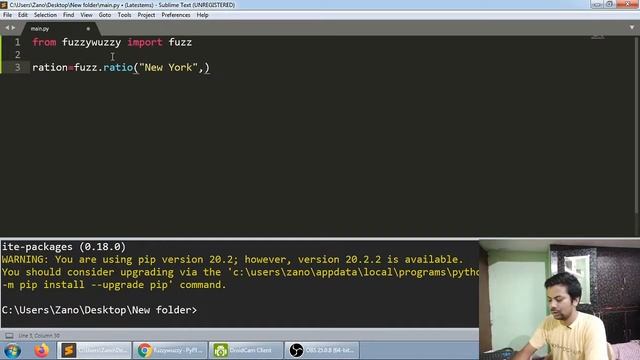Click the minimap at top right of editor
The height and width of the screenshot is (360, 640).
(x=598, y=38)
